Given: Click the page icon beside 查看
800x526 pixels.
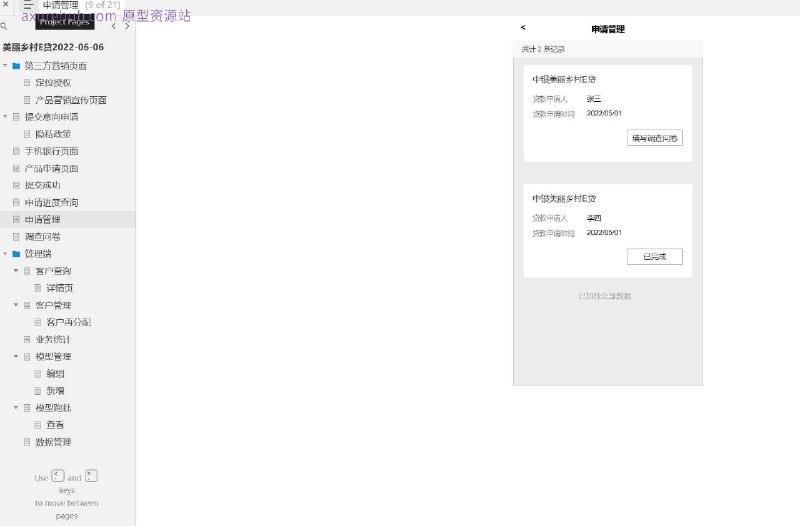Looking at the screenshot, I should [38, 425].
